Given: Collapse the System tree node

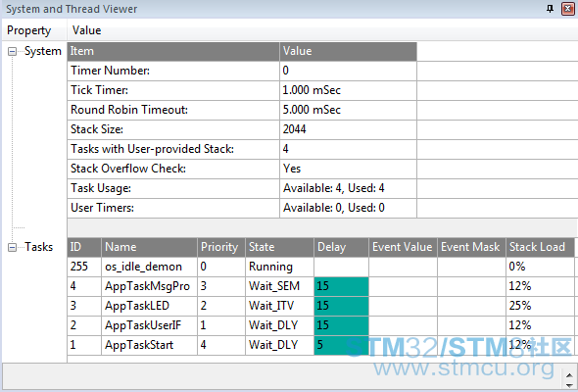Looking at the screenshot, I should [x=12, y=51].
